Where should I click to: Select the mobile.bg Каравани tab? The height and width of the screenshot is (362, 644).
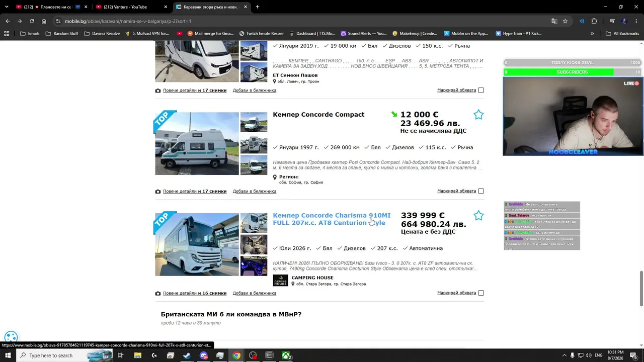[211, 7]
